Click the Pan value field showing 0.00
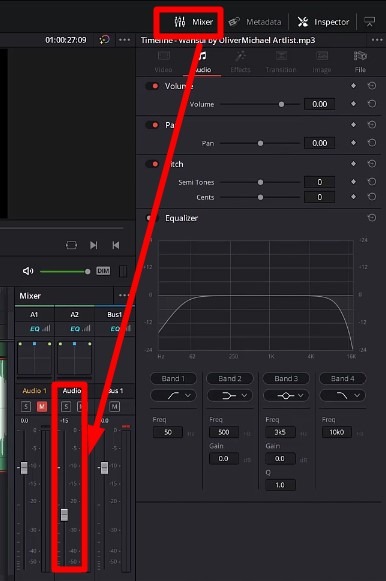386x581 pixels. [320, 143]
